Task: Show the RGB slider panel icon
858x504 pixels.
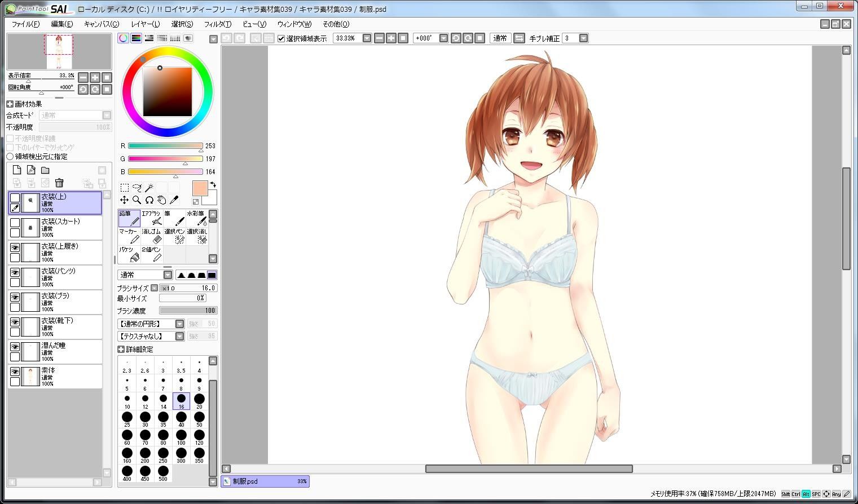Action: point(136,38)
